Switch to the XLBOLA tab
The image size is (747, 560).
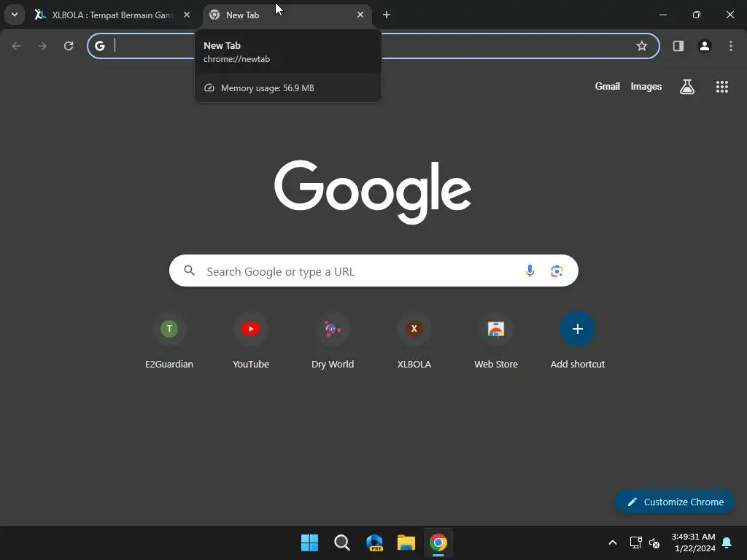point(112,15)
